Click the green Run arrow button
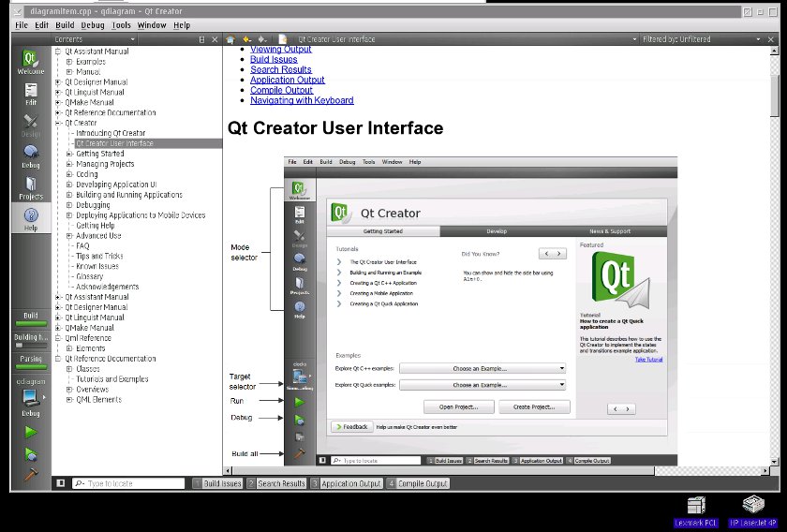Screen dimensions: 787x532 31,432
